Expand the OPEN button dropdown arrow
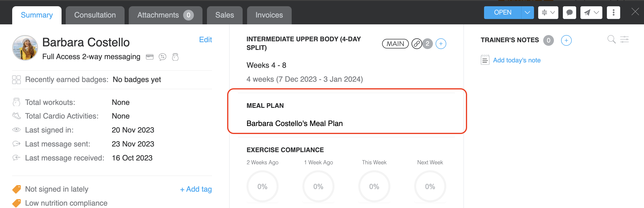Viewport: 644px width, 208px height. 527,13
